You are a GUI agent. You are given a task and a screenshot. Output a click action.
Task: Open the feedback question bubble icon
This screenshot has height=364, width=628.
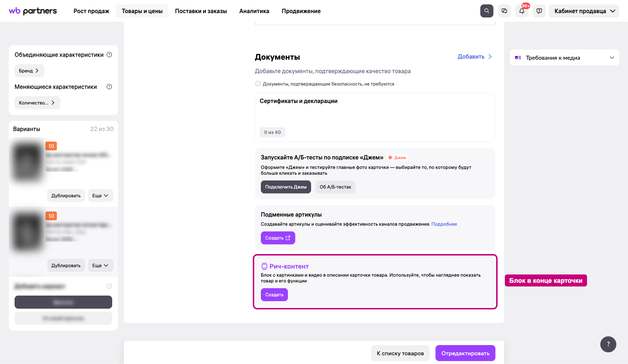(x=539, y=11)
